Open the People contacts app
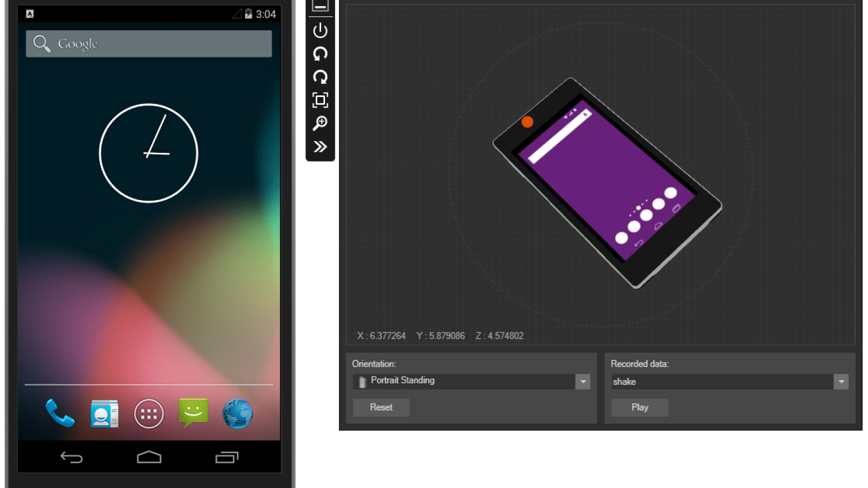The width and height of the screenshot is (868, 488). [x=104, y=414]
